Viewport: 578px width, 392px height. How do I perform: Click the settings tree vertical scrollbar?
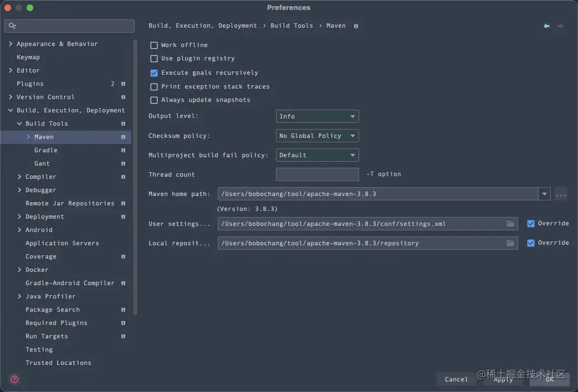(x=135, y=177)
